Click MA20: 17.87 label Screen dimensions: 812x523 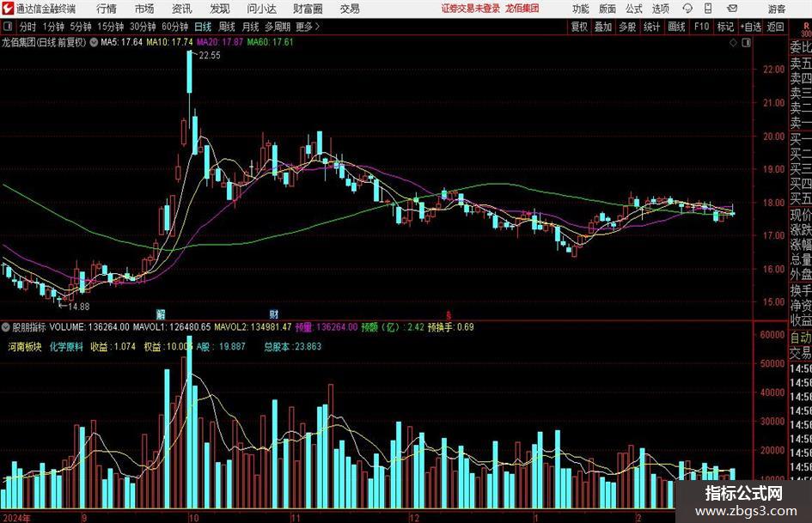220,42
